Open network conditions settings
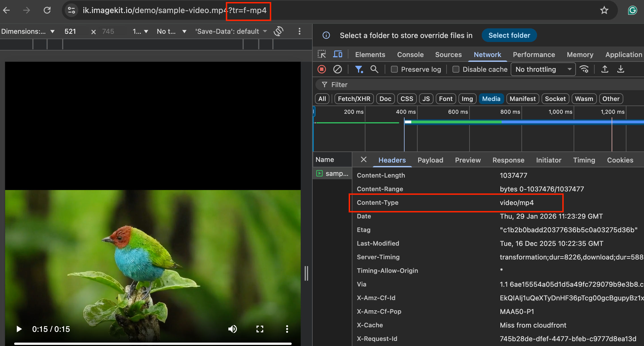The image size is (644, 346). coord(584,69)
